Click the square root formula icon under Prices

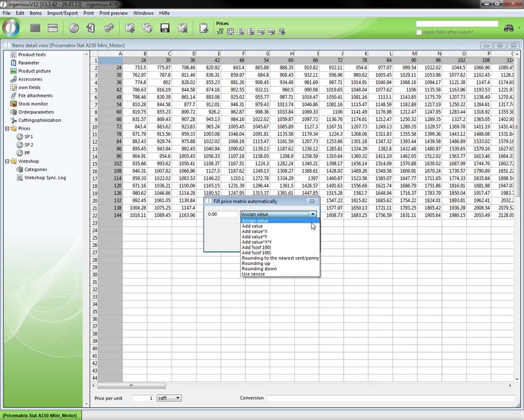tap(220, 32)
